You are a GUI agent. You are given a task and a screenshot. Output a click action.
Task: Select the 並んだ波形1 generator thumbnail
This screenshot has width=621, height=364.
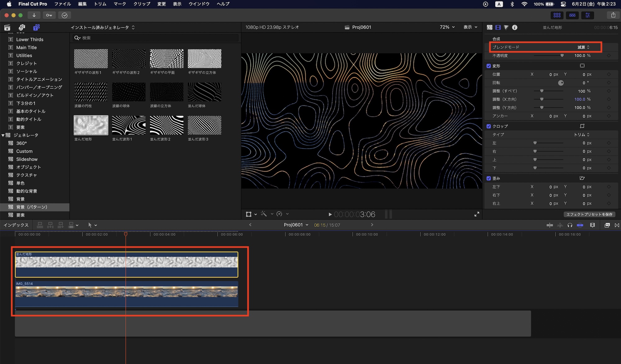129,125
